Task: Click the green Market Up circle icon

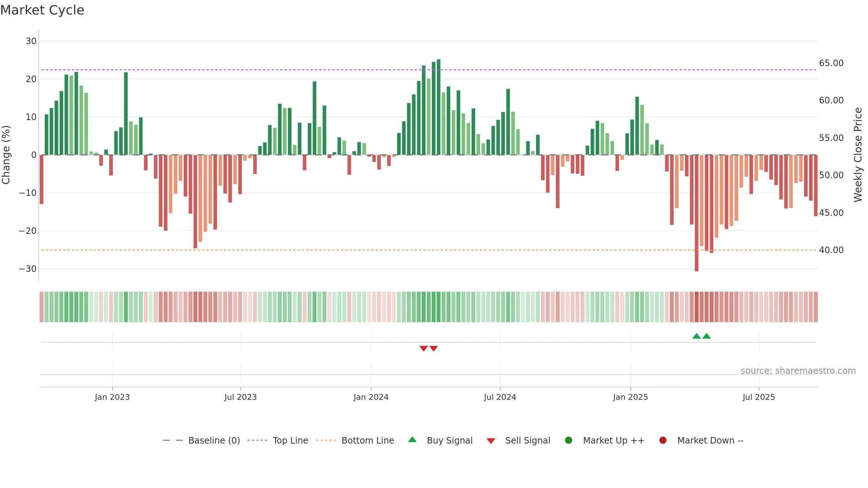Action: click(569, 440)
